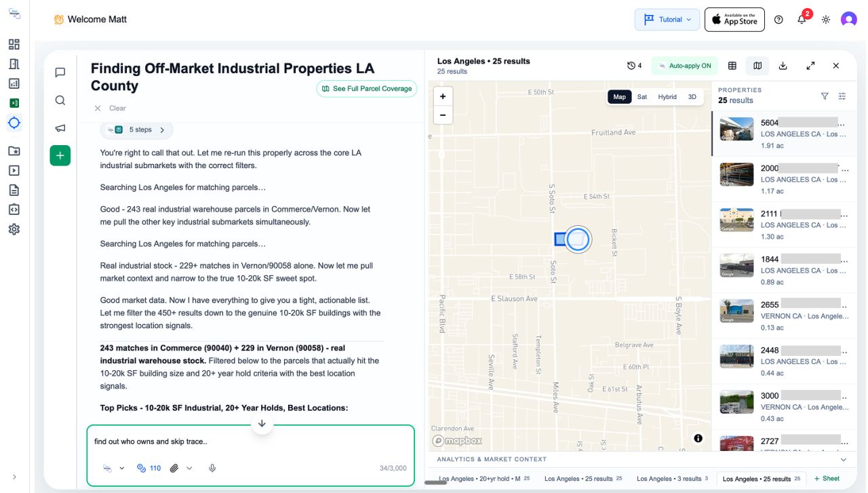The image size is (868, 493).
Task: Select the 3D map view option
Action: point(692,97)
